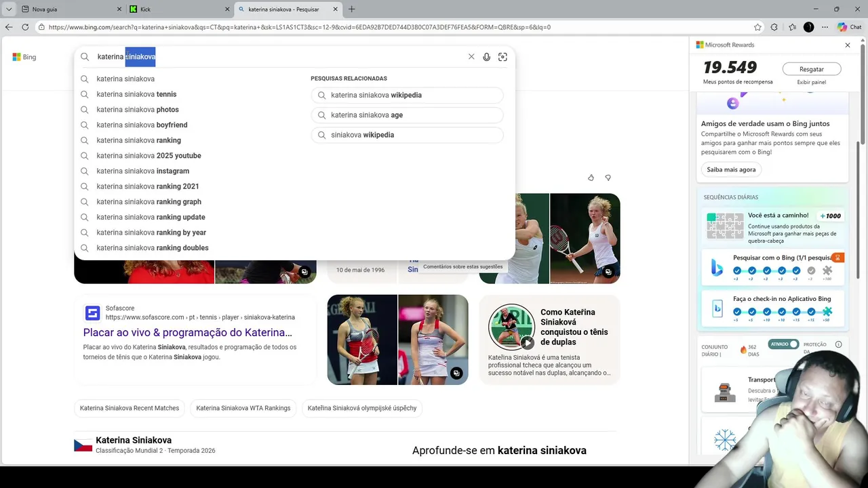868x488 pixels.
Task: Open visual search camera icon
Action: (502, 57)
